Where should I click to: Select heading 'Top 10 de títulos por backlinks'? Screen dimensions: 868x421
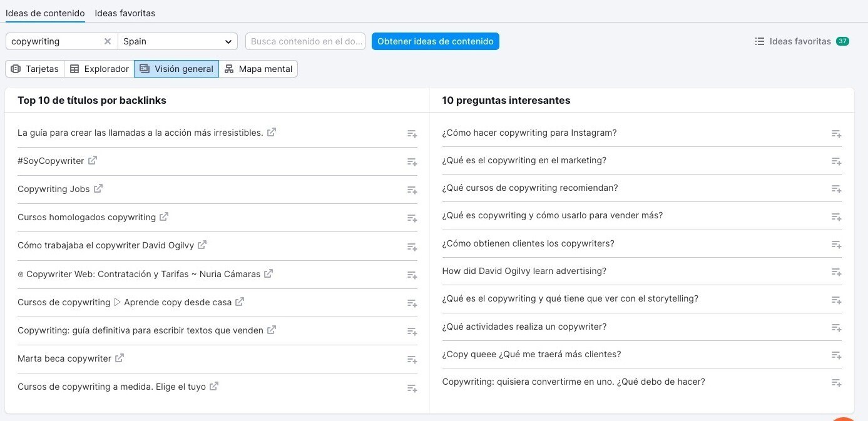coord(92,100)
